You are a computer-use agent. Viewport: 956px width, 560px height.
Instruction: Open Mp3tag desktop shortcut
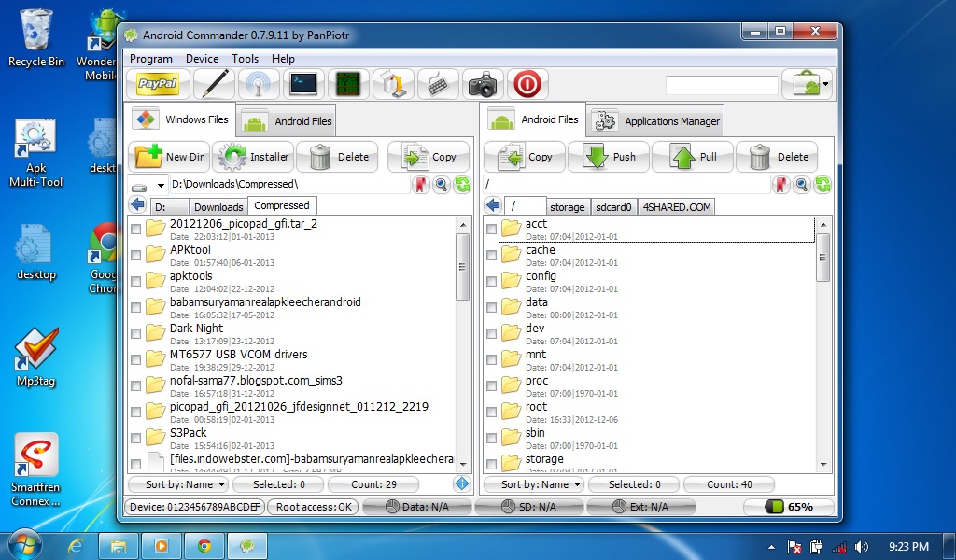click(36, 358)
